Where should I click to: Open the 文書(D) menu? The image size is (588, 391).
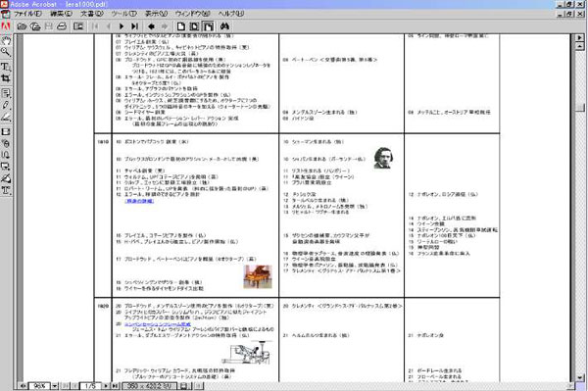92,14
